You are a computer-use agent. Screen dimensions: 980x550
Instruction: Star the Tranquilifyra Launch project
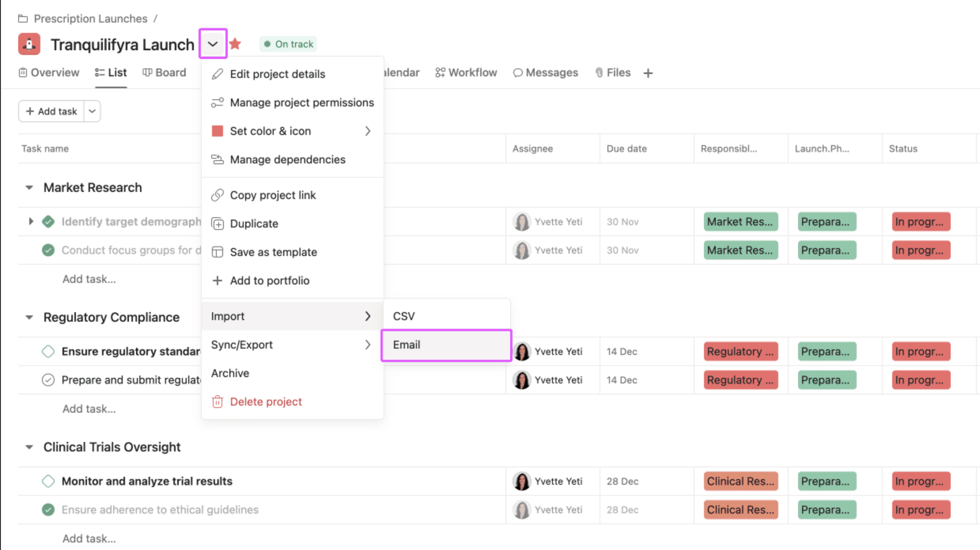point(235,44)
